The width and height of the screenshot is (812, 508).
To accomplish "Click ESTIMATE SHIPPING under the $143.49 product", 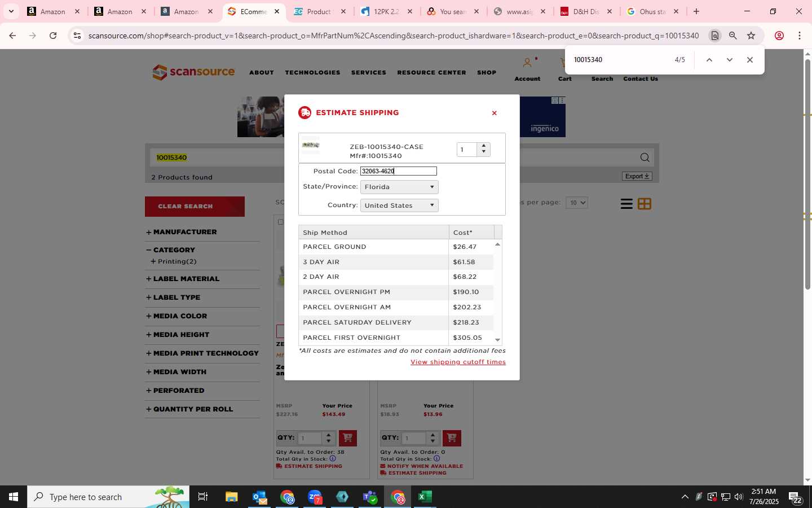I will 309,466.
